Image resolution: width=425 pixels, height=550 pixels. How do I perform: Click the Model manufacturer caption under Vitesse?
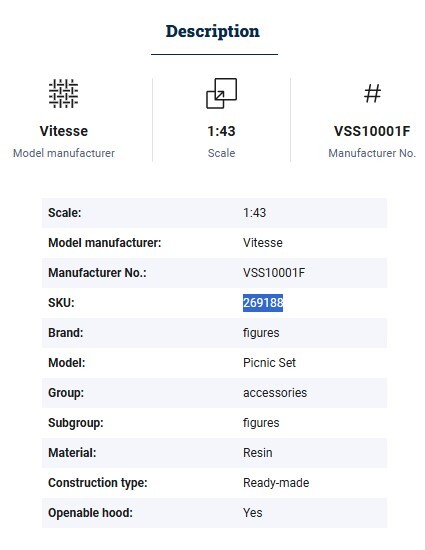coord(64,153)
